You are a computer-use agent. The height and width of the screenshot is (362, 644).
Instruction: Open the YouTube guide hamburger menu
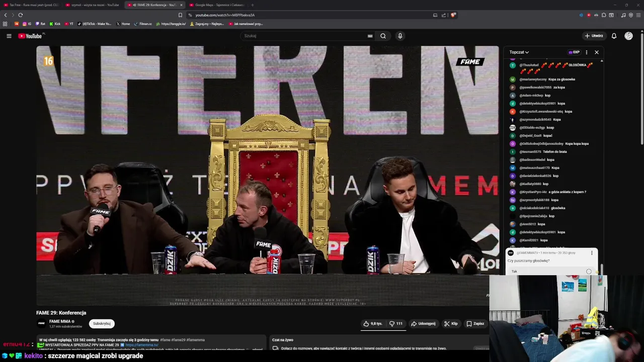tap(9, 36)
